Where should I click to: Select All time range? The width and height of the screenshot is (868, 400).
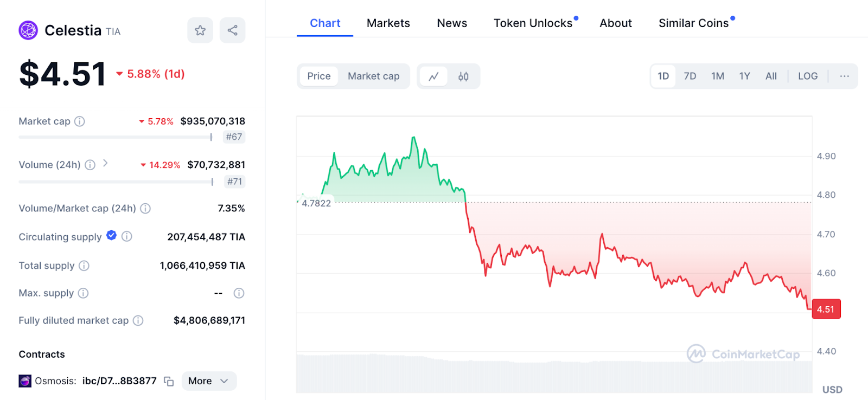771,76
